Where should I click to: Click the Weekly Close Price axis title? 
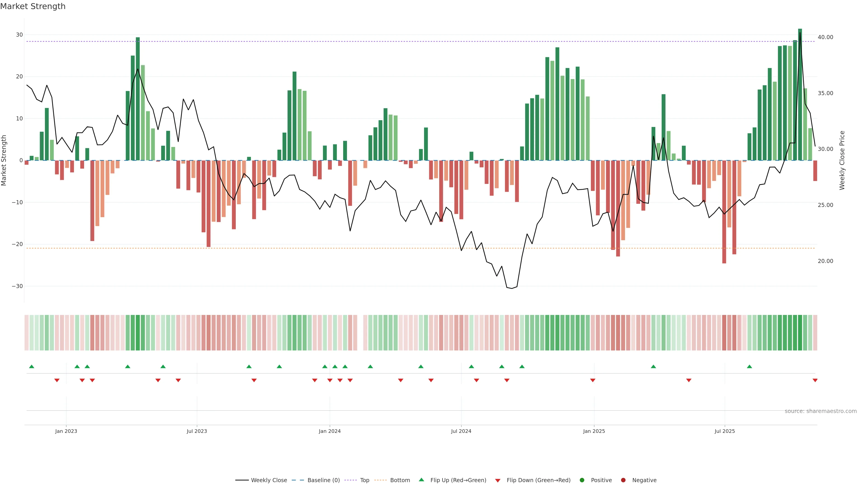[842, 160]
